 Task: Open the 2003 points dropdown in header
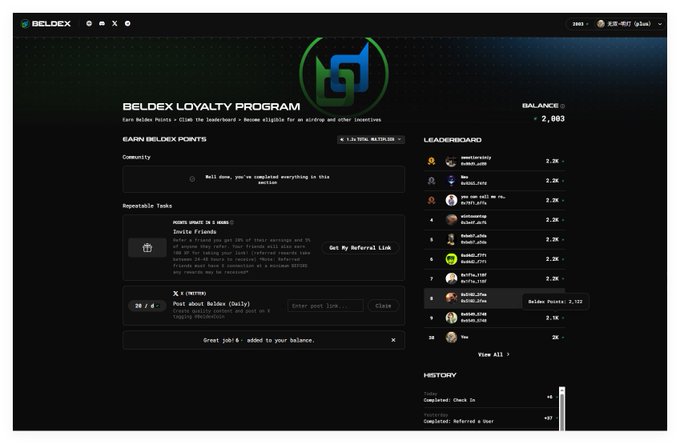point(580,24)
